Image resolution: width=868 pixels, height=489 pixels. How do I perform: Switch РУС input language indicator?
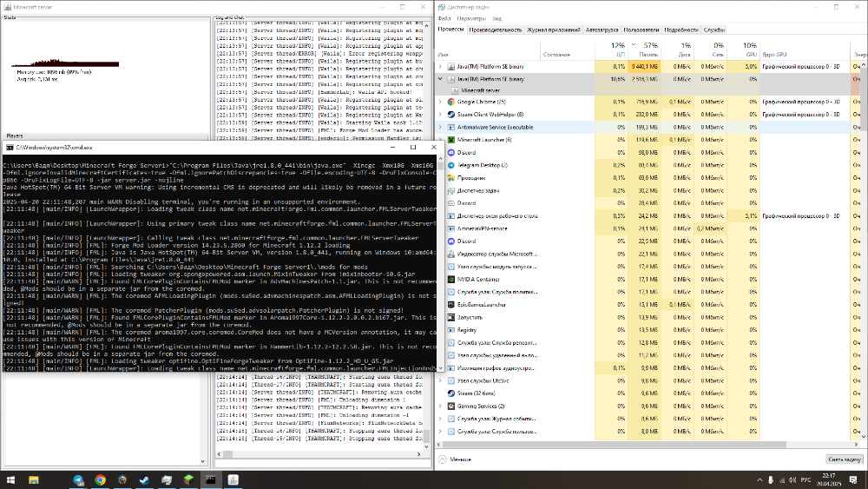(806, 480)
